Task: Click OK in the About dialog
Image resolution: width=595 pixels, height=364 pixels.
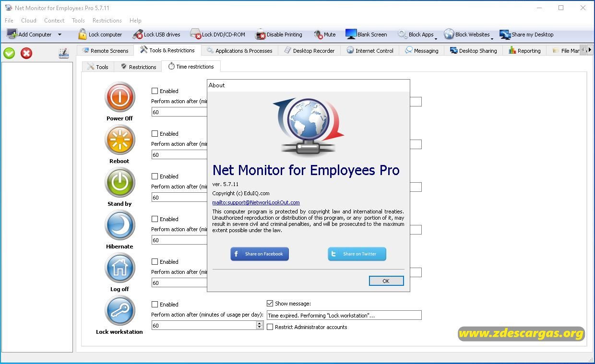Action: [386, 281]
